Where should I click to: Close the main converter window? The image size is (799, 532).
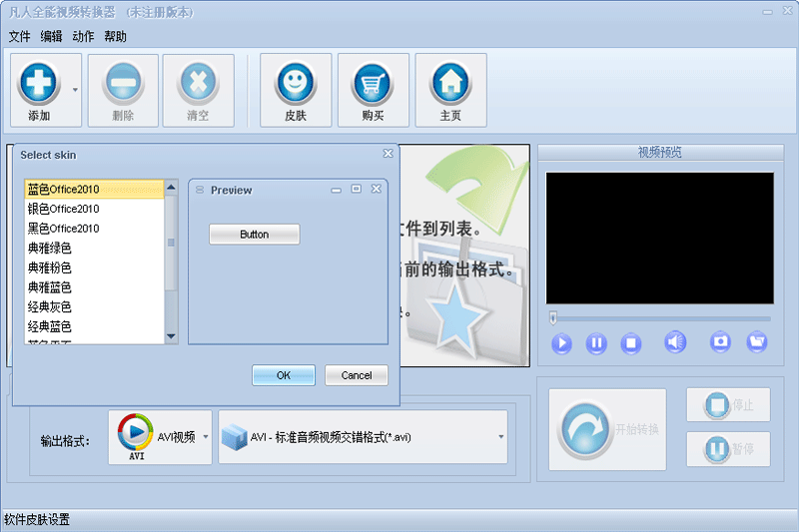[x=787, y=11]
